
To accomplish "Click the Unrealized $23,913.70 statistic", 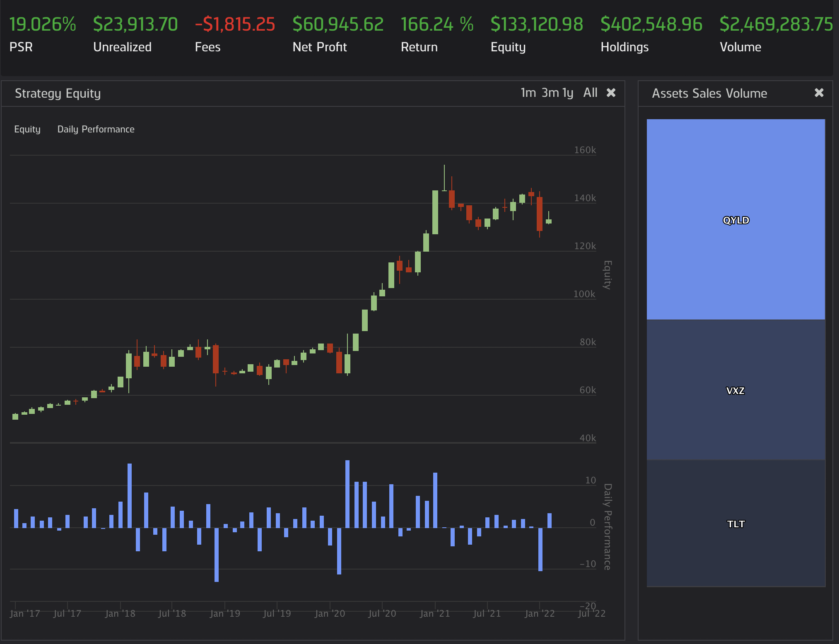I will click(x=135, y=24).
